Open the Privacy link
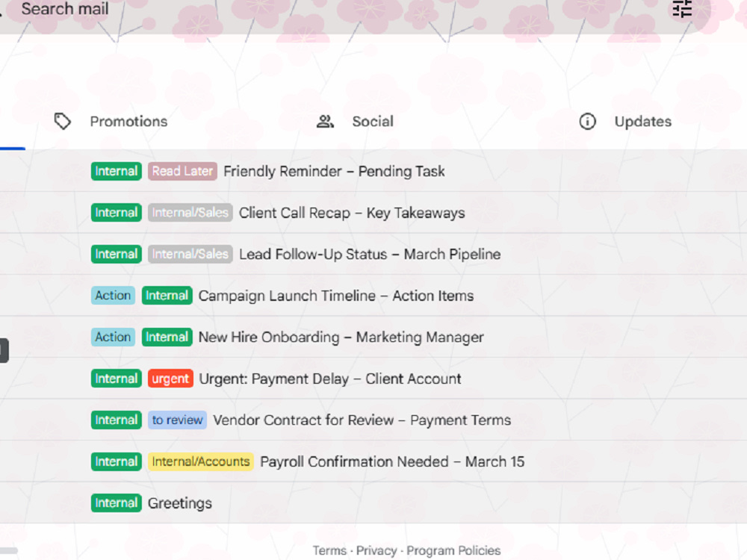 click(x=376, y=550)
